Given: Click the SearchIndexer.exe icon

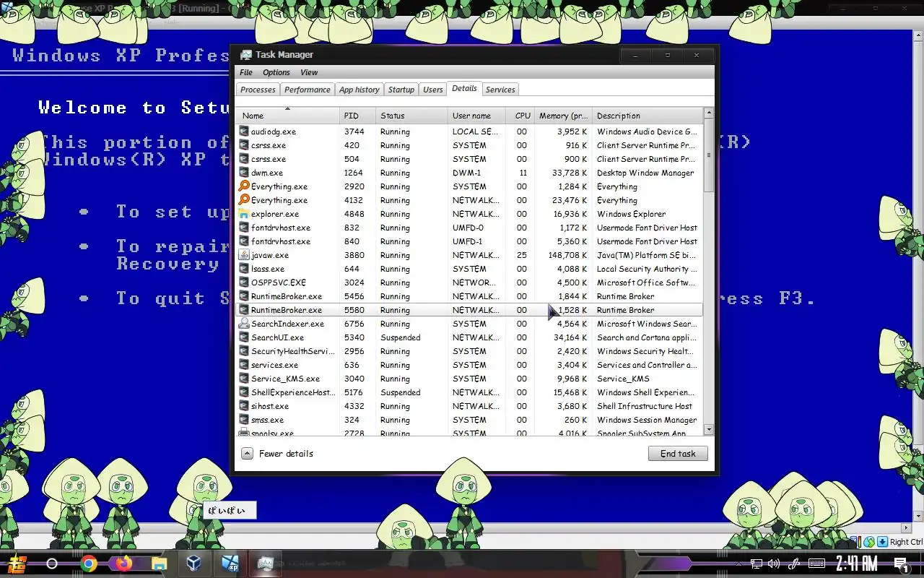Looking at the screenshot, I should coord(244,324).
